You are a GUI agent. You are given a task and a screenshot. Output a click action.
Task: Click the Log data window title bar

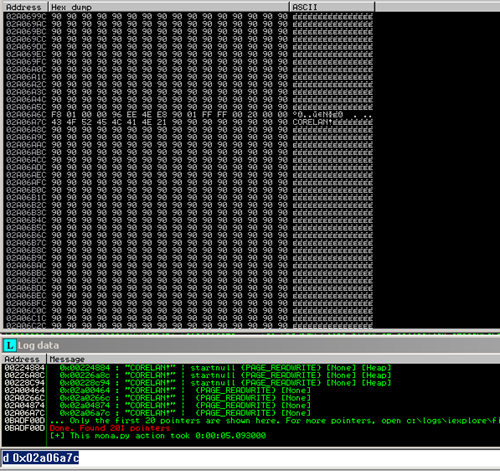click(x=250, y=346)
